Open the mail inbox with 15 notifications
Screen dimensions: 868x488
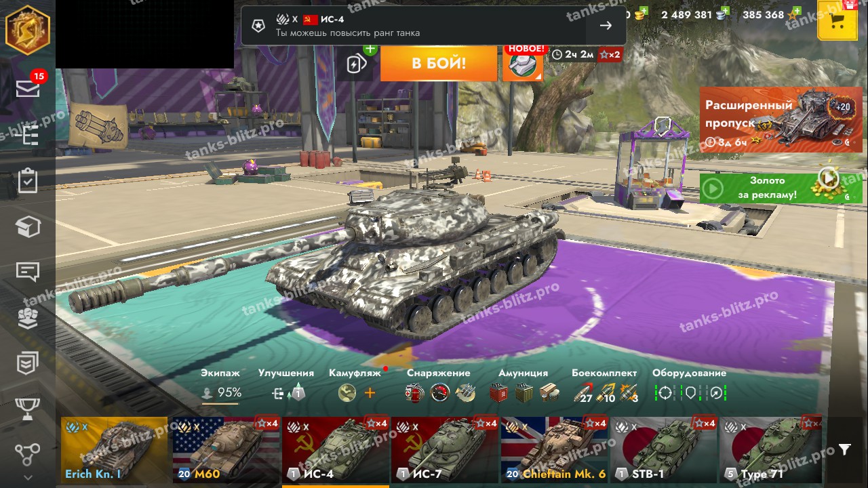pos(28,87)
